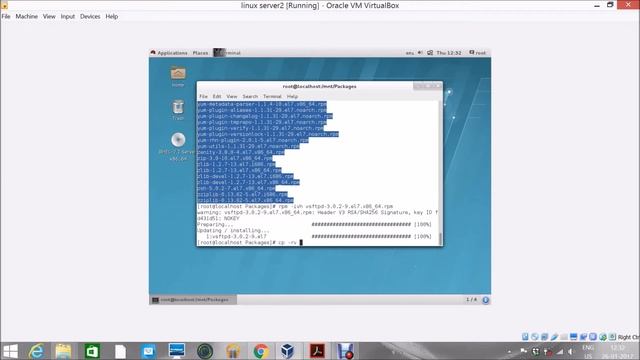640x360 pixels.
Task: Open the dark round taskbar icon
Action: (x=205, y=351)
